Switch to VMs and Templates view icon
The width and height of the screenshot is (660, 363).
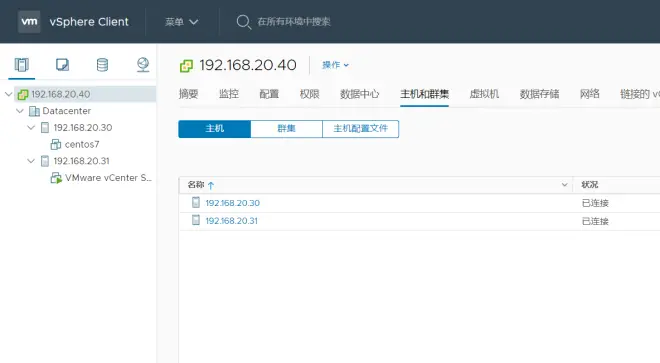coord(62,65)
